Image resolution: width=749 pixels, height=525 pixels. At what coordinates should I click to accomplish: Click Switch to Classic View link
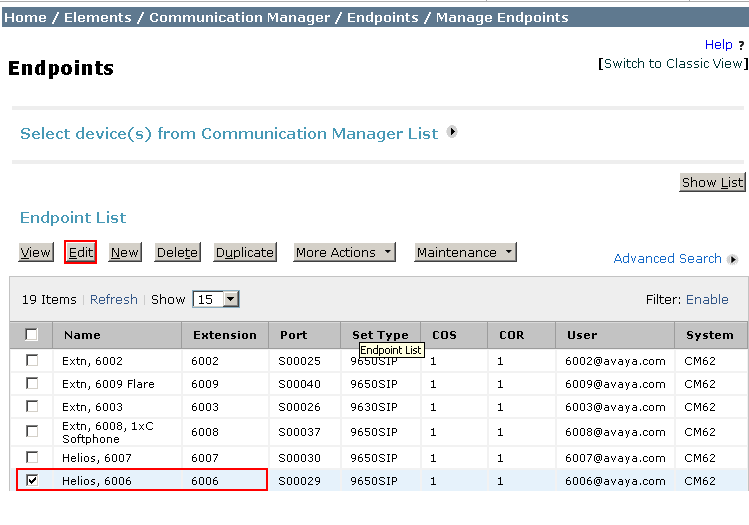click(674, 63)
